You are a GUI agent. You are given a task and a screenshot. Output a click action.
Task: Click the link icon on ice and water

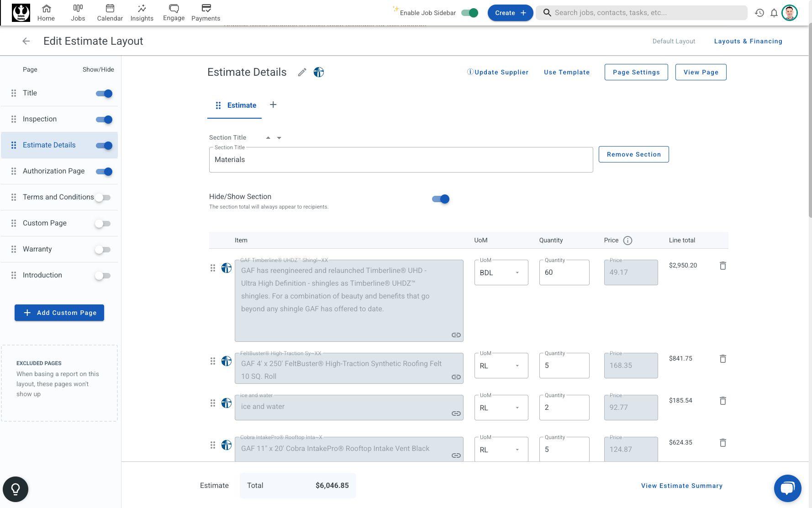click(x=456, y=414)
